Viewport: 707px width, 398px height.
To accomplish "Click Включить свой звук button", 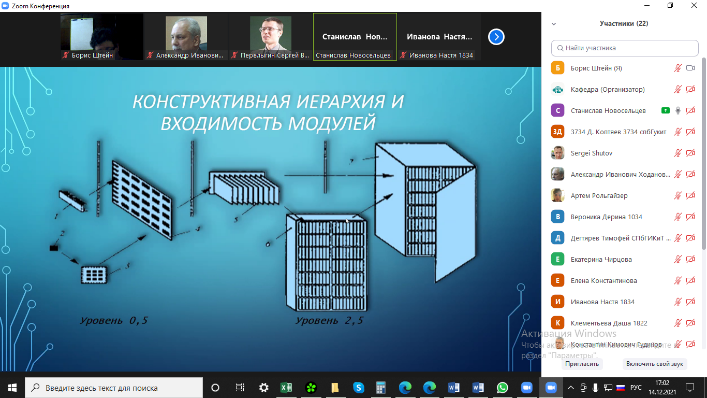I will coord(654,364).
